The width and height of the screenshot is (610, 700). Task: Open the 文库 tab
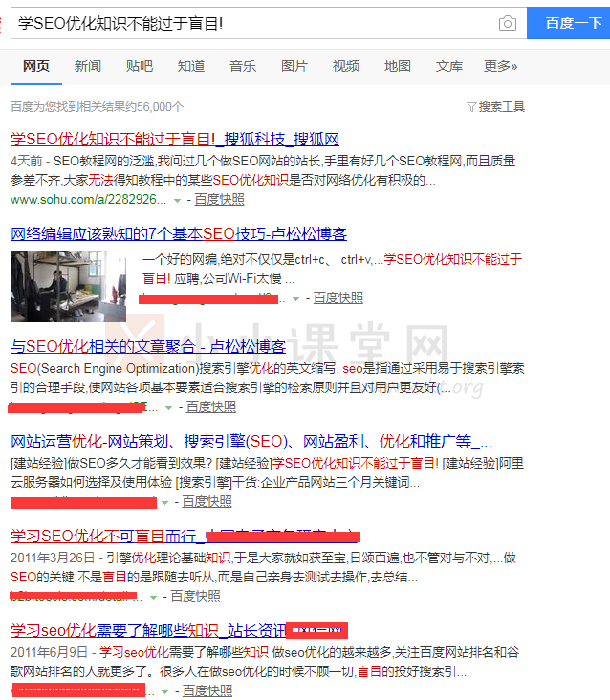click(449, 66)
